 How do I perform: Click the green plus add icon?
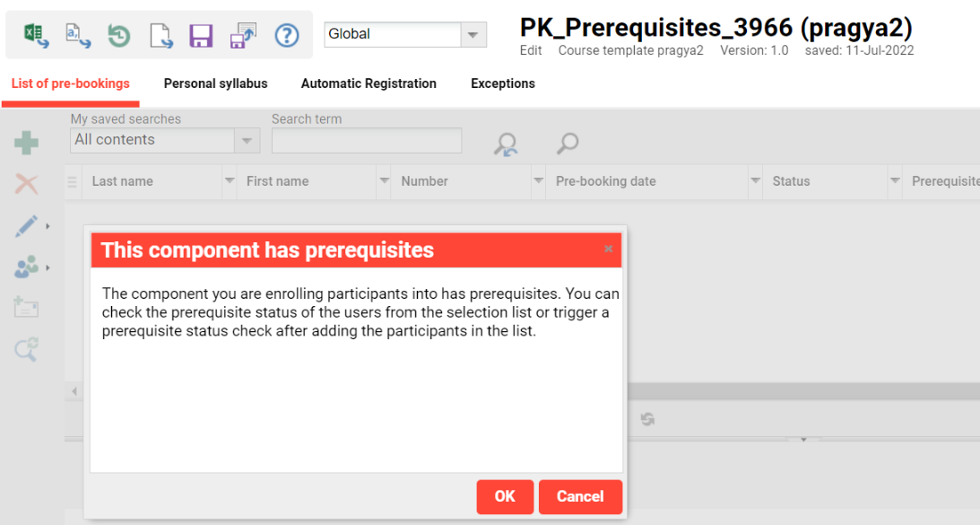pyautogui.click(x=27, y=143)
